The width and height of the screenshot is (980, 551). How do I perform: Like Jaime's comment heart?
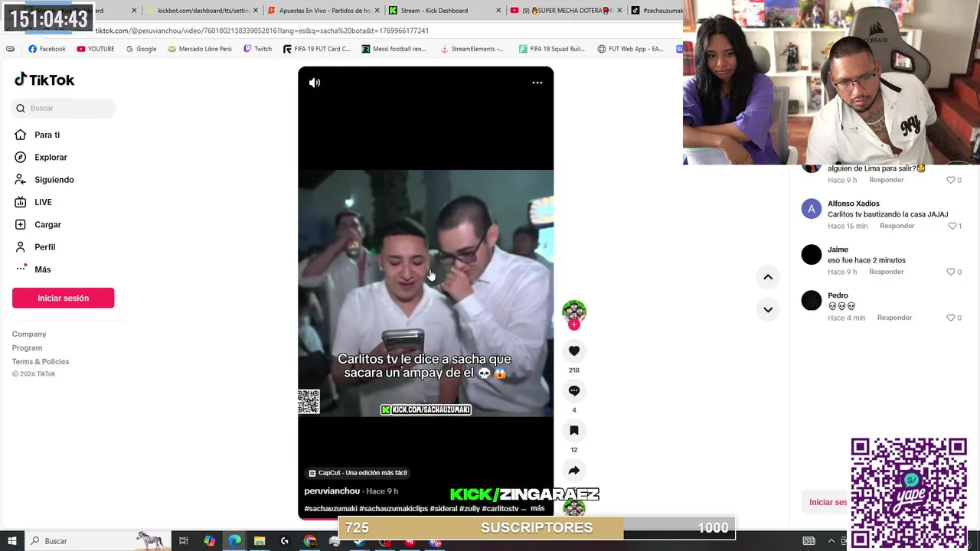point(951,272)
